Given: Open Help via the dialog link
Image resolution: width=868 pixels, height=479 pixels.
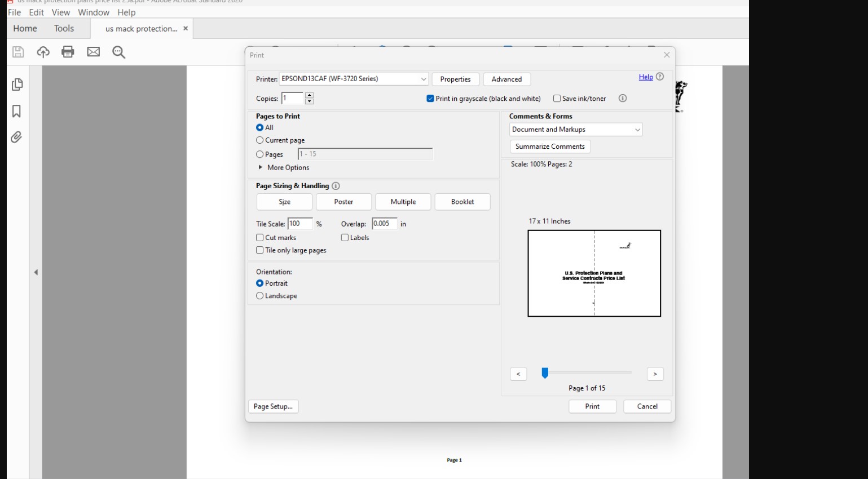Looking at the screenshot, I should click(x=646, y=77).
